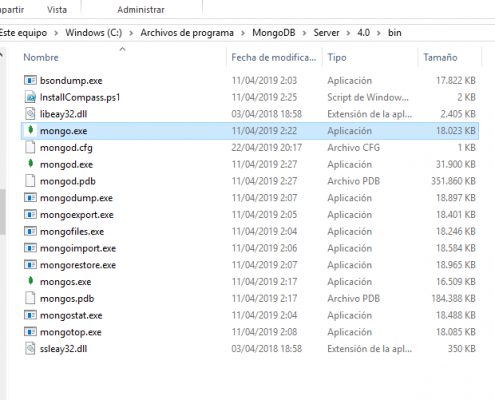Sort by the Tipo column header
Screen dimensions: 495x400
(337, 57)
